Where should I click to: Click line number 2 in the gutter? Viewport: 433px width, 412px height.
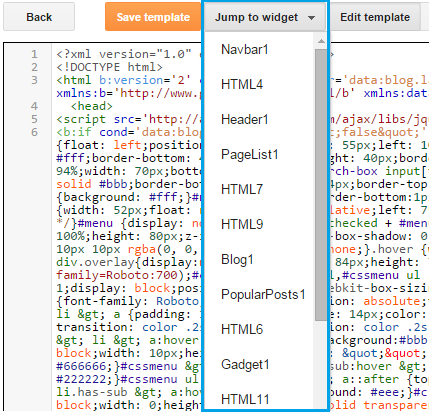(x=34, y=67)
